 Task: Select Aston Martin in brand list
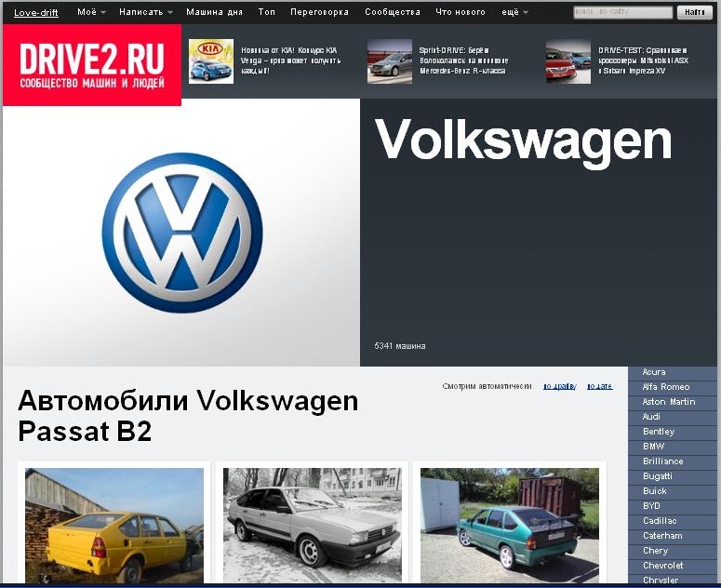[669, 402]
